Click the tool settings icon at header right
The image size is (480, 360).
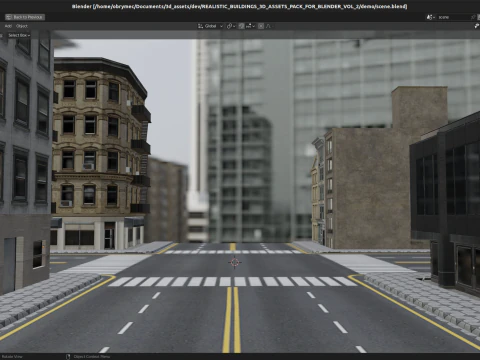click(477, 26)
